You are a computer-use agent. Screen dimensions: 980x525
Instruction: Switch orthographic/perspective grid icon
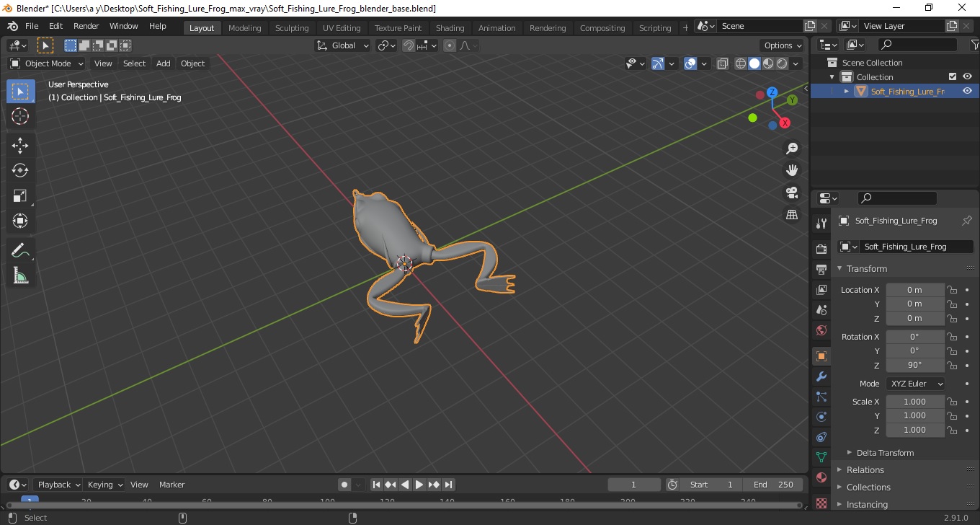click(x=792, y=215)
